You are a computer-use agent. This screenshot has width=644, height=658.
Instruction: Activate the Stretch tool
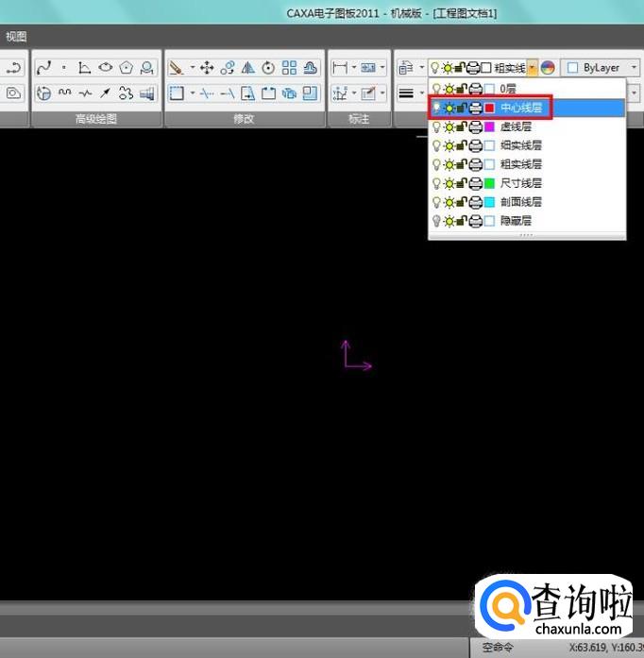point(247,93)
